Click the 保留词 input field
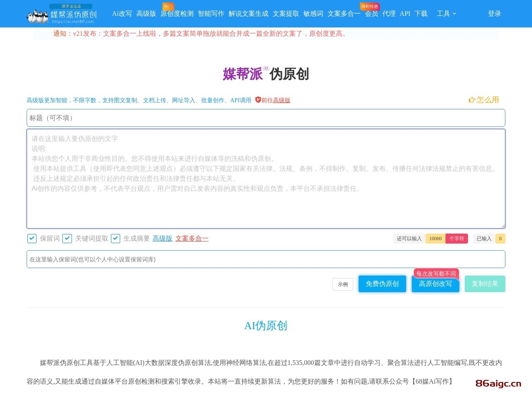The width and height of the screenshot is (532, 399). pyautogui.click(x=266, y=259)
